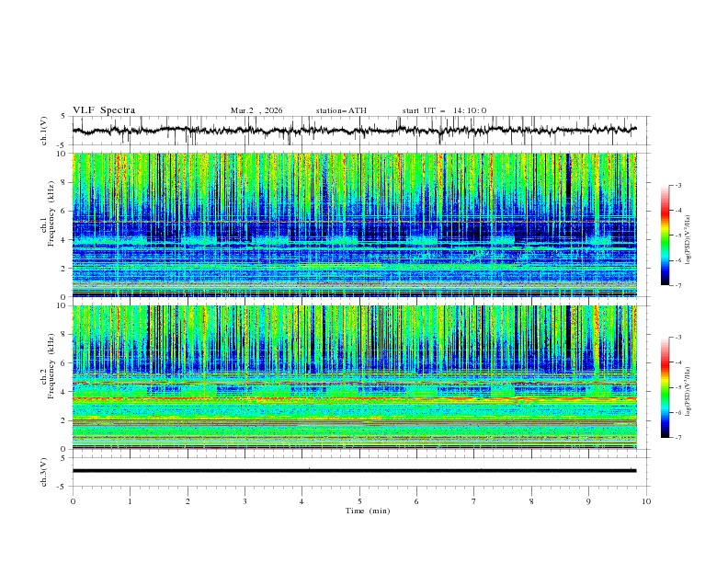Click the ch.3 flat black voltage trace
728x563 pixels.
(354, 471)
